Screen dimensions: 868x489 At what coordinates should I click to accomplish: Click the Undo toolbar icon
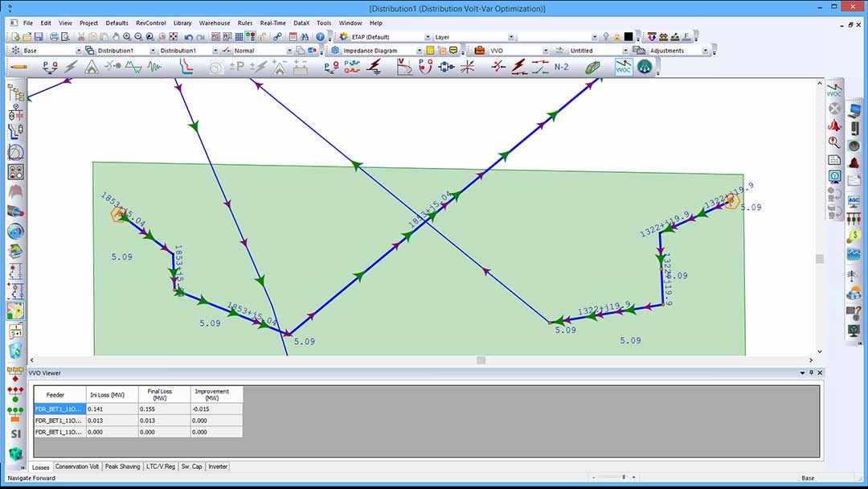(x=188, y=38)
